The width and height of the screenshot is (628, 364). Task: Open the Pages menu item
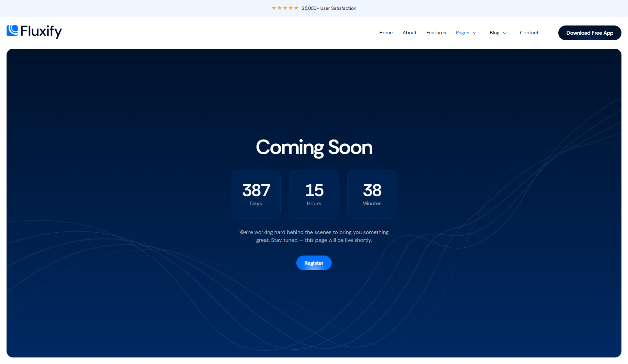462,33
